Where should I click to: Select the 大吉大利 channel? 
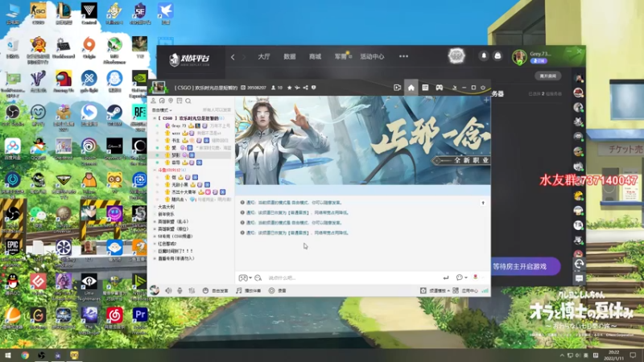166,207
